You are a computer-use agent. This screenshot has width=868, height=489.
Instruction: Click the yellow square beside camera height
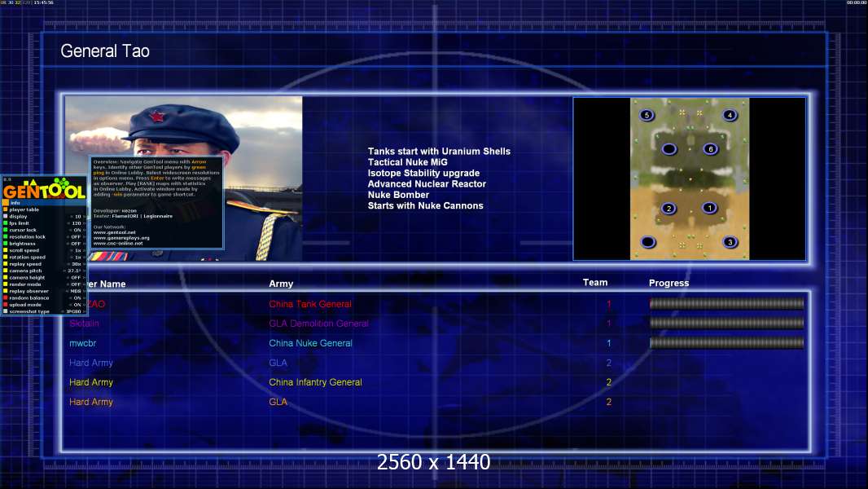click(6, 277)
